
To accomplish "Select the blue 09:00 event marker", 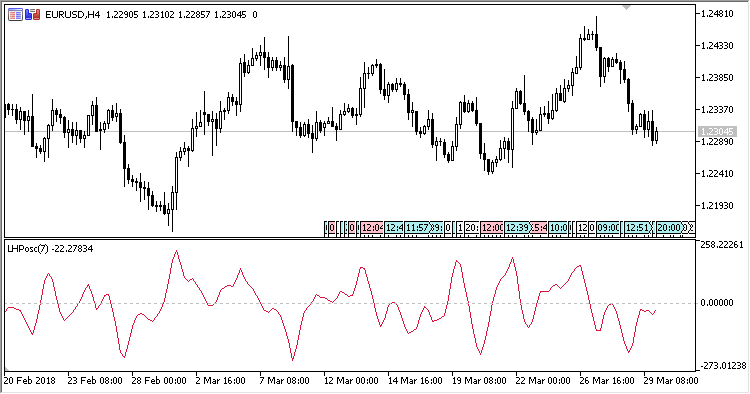I will point(607,228).
